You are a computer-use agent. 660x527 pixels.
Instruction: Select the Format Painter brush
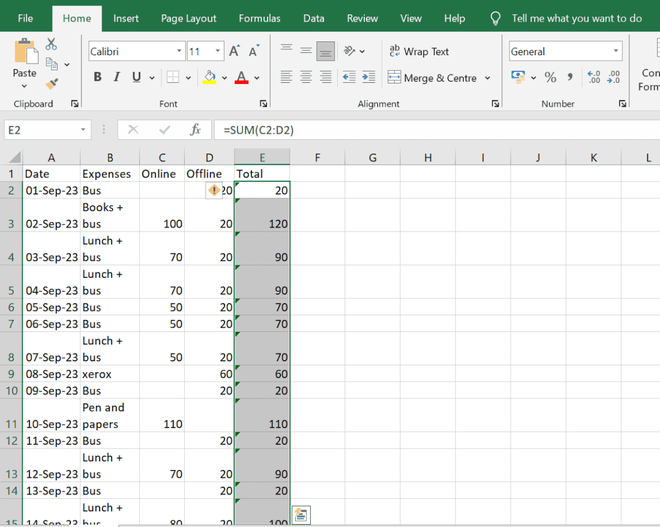click(x=52, y=84)
